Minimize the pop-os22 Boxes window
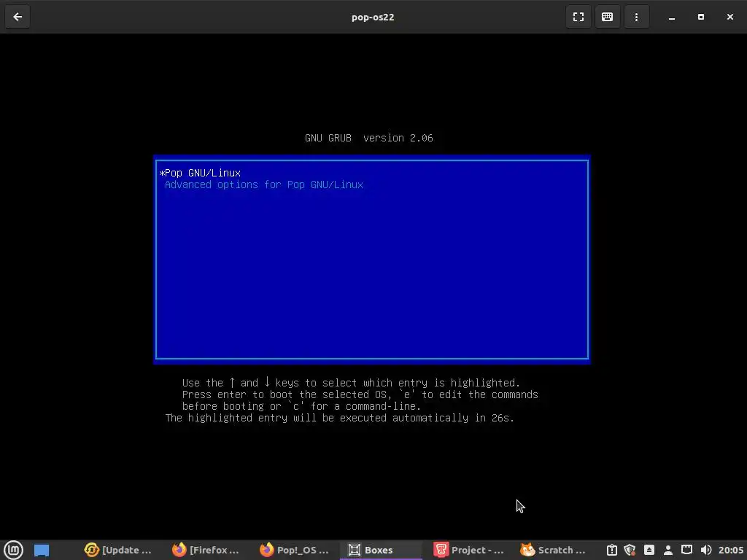 coord(672,17)
